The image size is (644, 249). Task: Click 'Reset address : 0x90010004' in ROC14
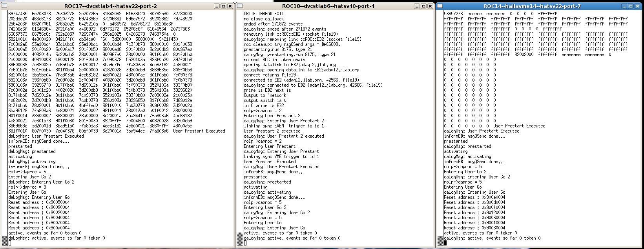(474, 223)
